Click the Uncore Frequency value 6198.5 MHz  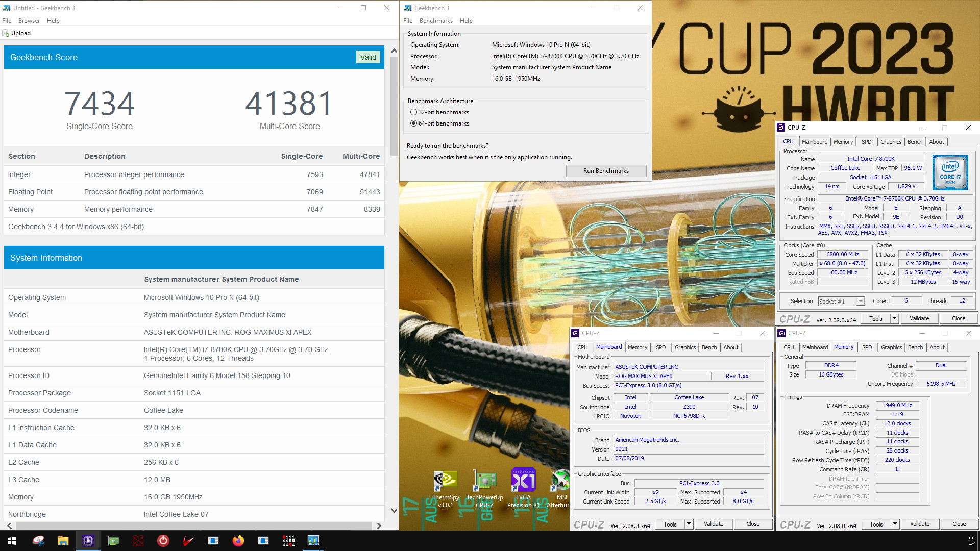click(x=941, y=384)
